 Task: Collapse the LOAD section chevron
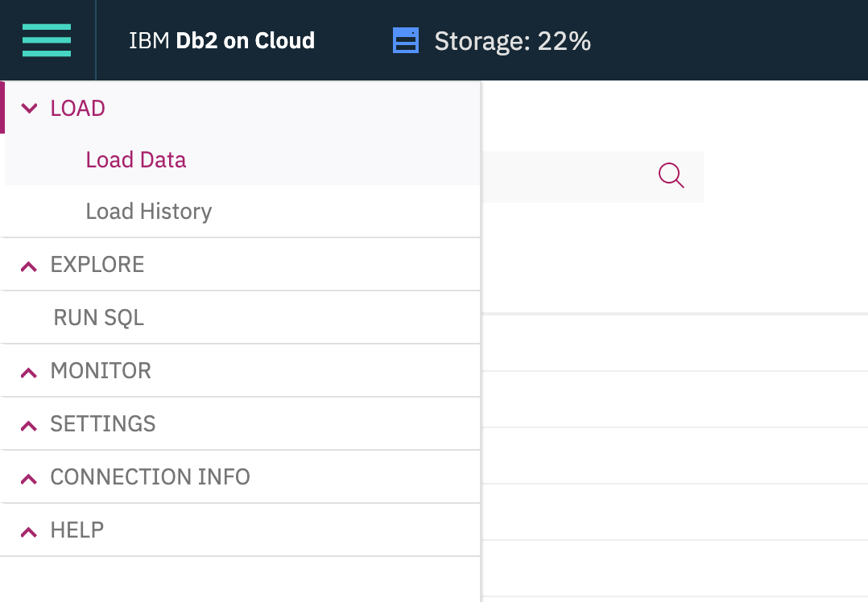(x=29, y=109)
